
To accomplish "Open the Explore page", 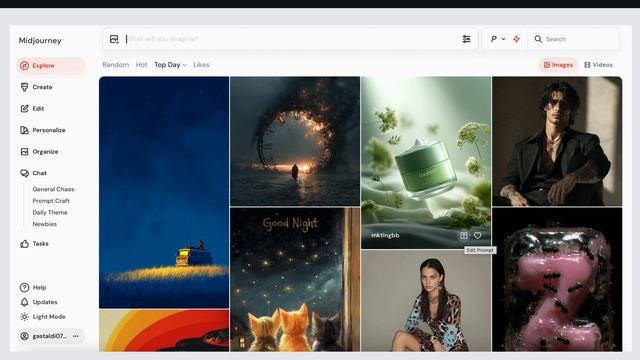I will click(x=51, y=66).
